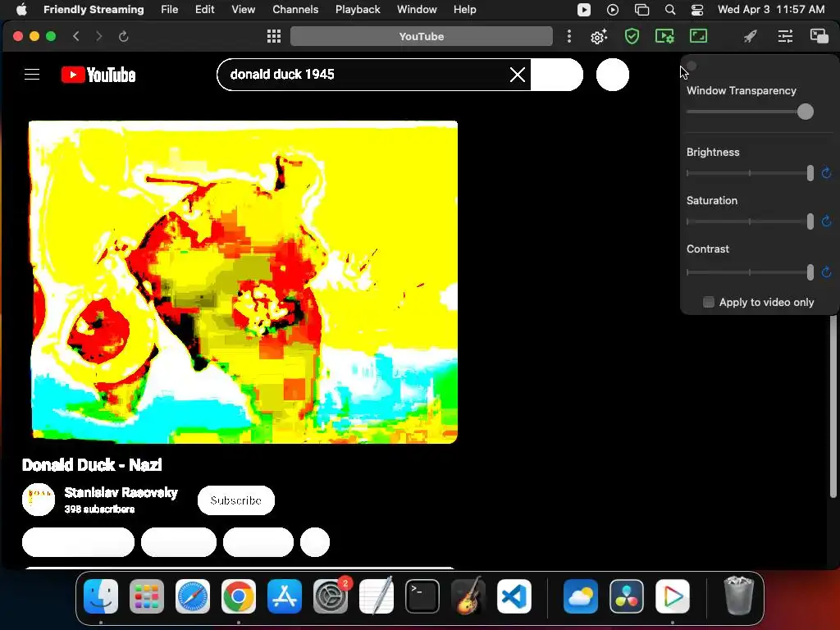Open the Channels menu
The image size is (840, 630).
[295, 10]
